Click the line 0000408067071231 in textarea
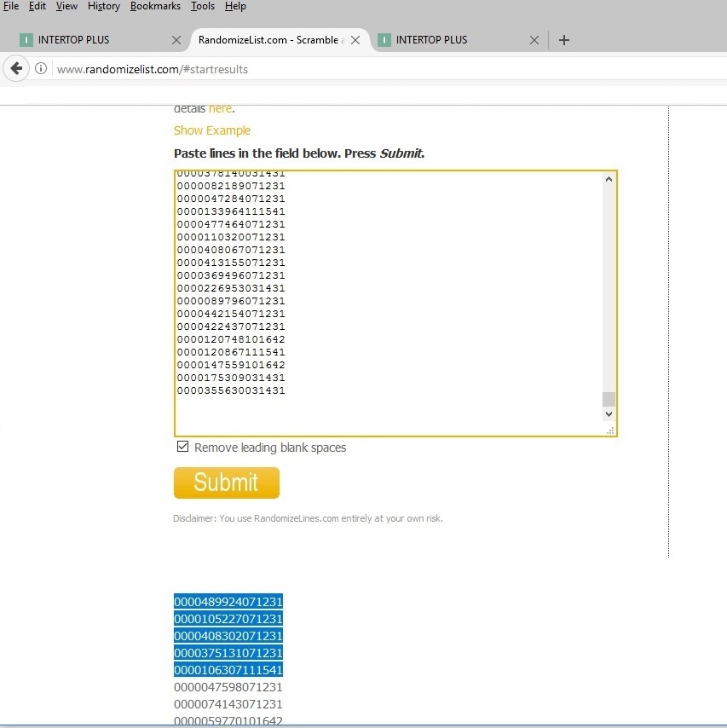The height and width of the screenshot is (728, 727). 231,250
